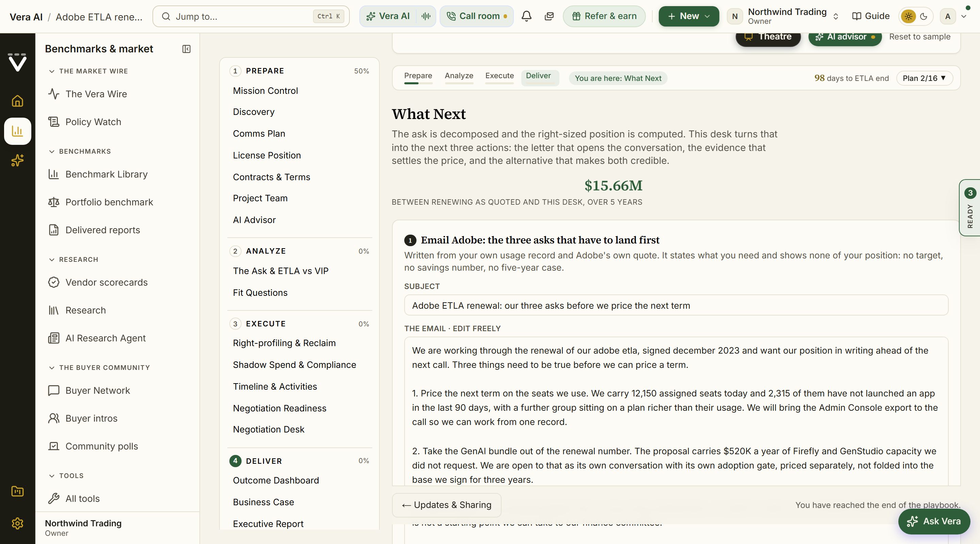Open the yellow sparkle icon in left rail
This screenshot has width=980, height=544.
click(17, 160)
